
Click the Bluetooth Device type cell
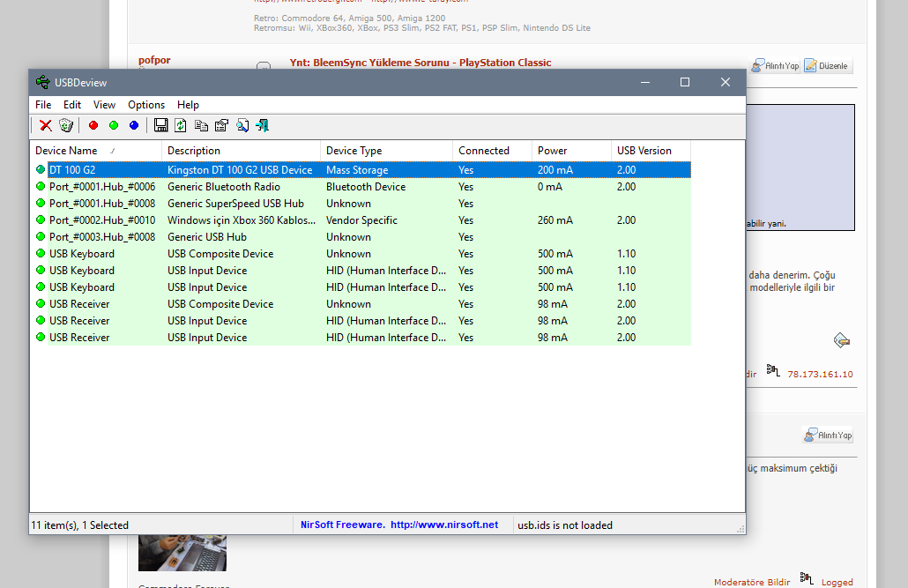pos(365,187)
